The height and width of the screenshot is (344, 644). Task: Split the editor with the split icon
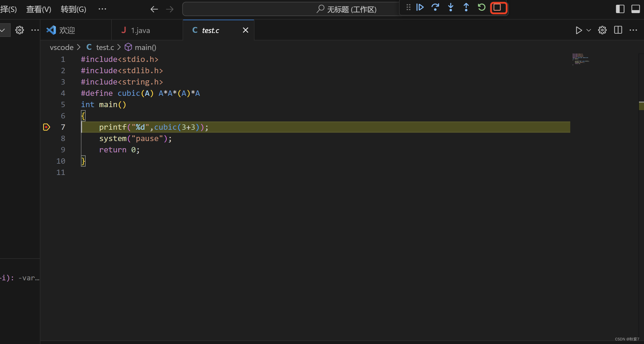tap(618, 30)
